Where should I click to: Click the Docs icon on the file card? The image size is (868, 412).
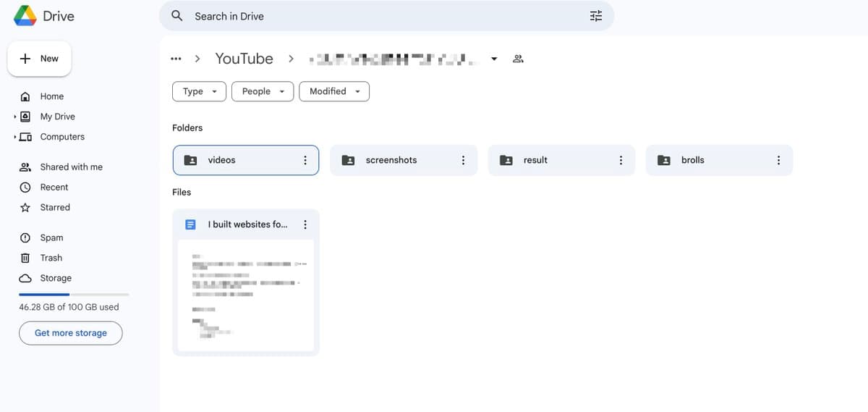tap(190, 224)
